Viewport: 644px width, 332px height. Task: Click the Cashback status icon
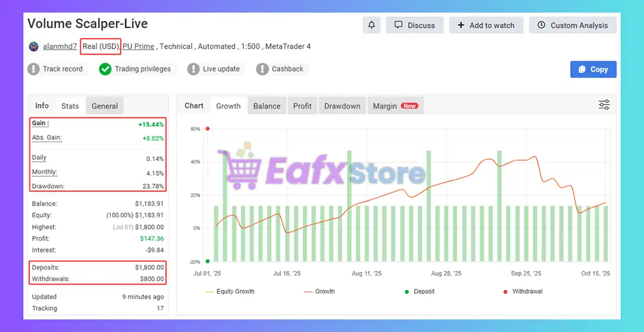point(262,69)
